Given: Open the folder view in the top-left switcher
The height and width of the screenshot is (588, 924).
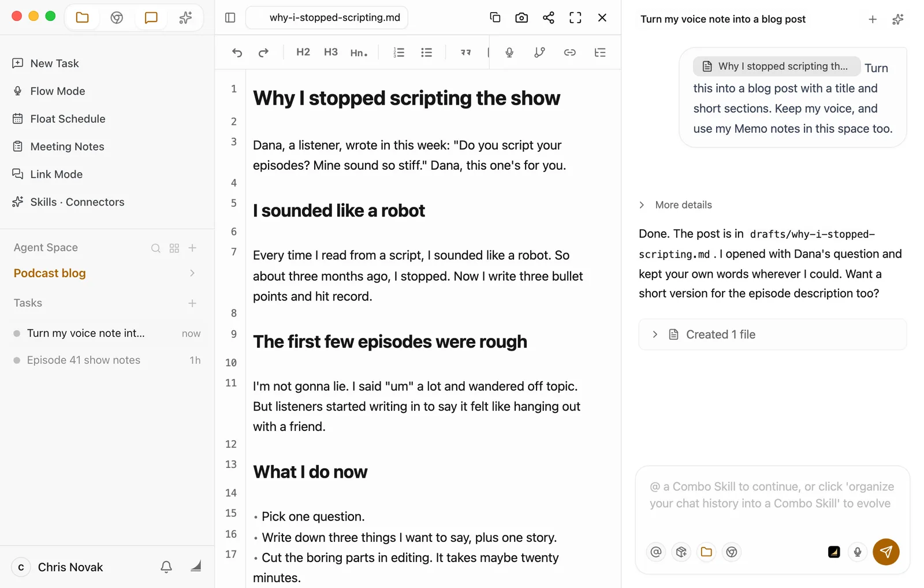Looking at the screenshot, I should 83,17.
